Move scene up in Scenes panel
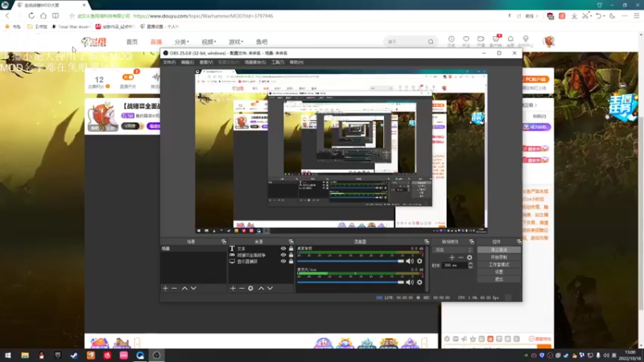 [185, 289]
